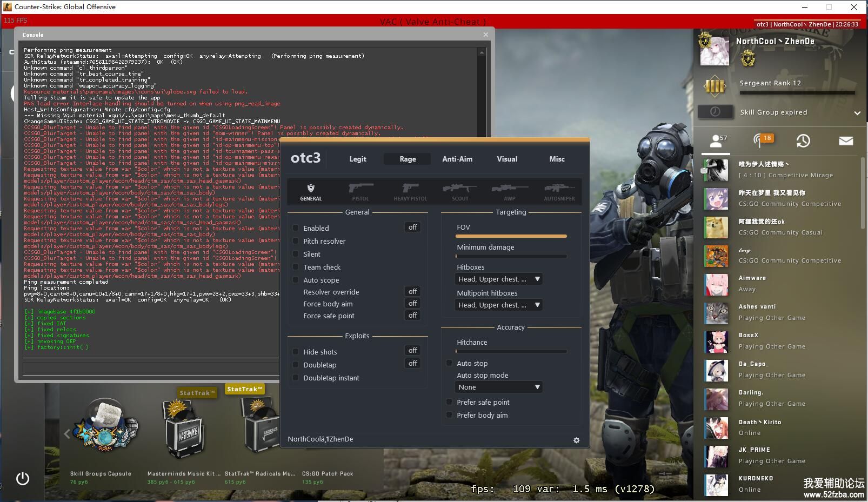The image size is (868, 502).
Task: Open KURONEKO friend avatar
Action: 716,485
